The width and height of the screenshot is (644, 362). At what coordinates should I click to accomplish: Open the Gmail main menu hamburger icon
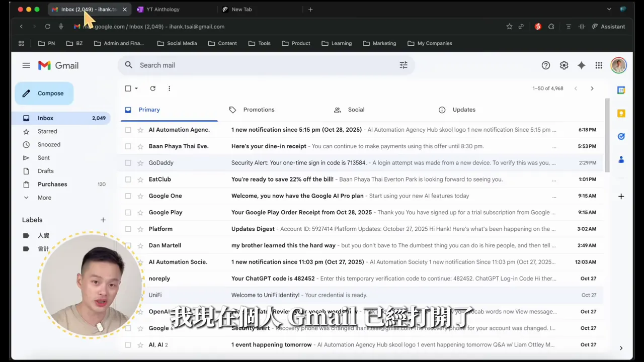(26, 65)
